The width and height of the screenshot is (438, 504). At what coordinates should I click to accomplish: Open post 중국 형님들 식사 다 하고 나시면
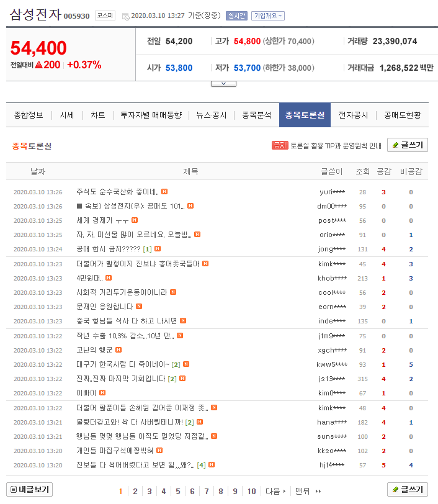click(x=127, y=321)
